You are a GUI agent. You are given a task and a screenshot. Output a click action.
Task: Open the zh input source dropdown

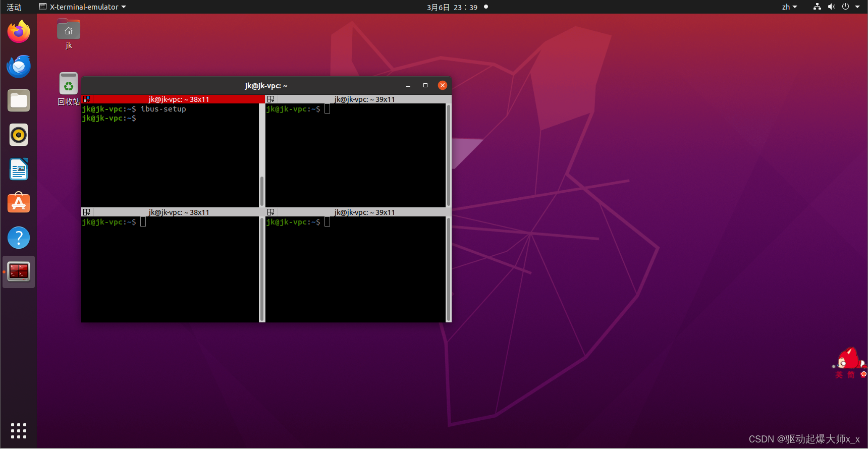coord(789,7)
